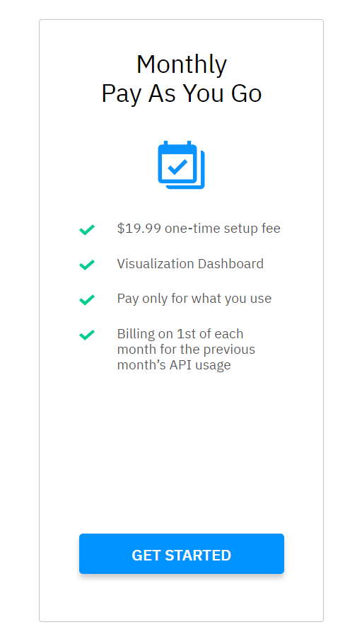345x644 pixels.
Task: Click the green check beside Billing on 1st
Action: click(87, 335)
